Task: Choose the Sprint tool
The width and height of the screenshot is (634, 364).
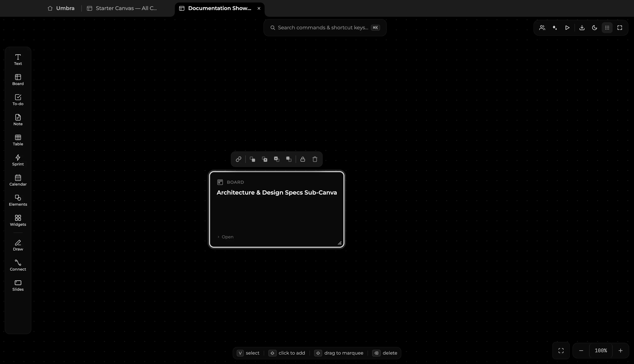Action: point(18,160)
